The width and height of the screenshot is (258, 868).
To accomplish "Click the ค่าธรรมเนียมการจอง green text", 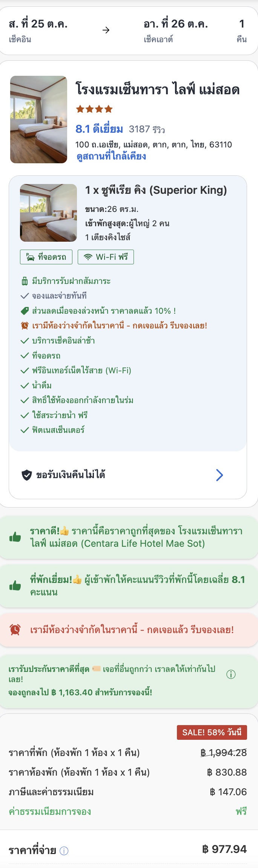I will tap(50, 812).
